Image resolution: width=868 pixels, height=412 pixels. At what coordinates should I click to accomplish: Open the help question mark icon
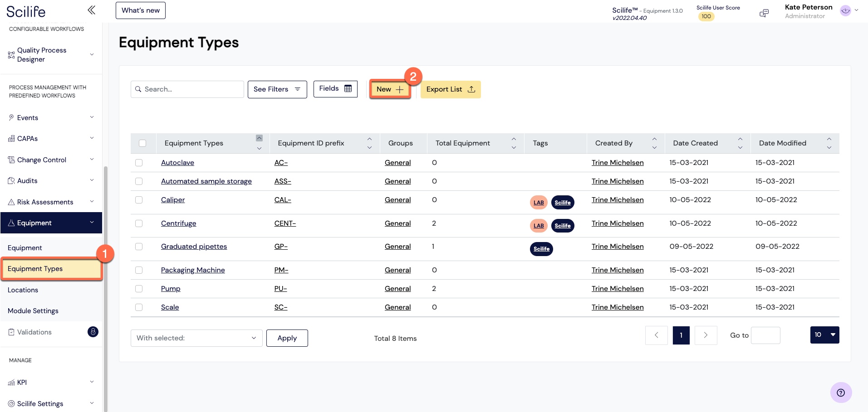(x=841, y=393)
